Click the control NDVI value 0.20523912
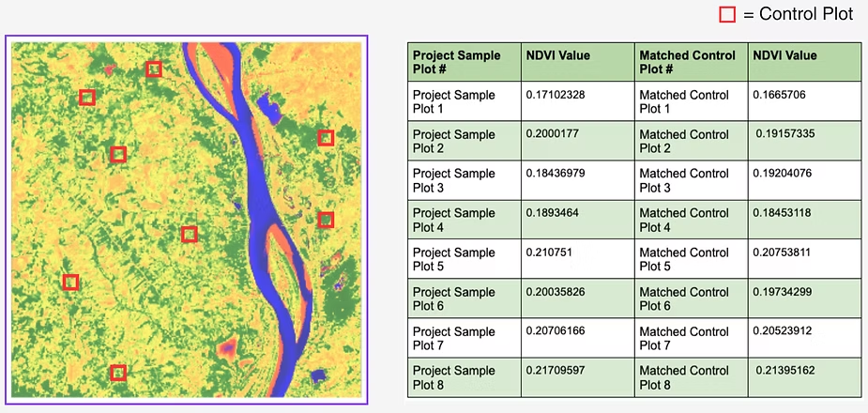The image size is (868, 413). [x=783, y=331]
